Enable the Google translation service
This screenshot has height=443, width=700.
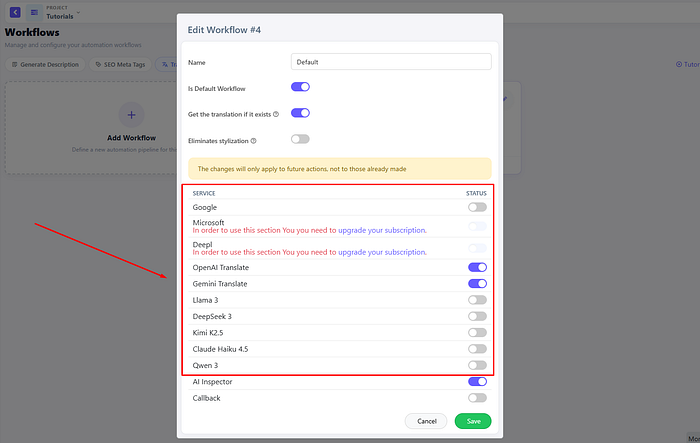477,207
